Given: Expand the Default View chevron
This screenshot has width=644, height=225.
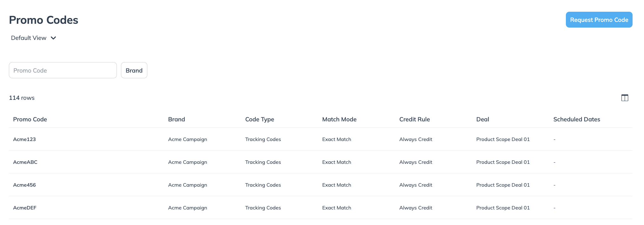Looking at the screenshot, I should (x=53, y=38).
